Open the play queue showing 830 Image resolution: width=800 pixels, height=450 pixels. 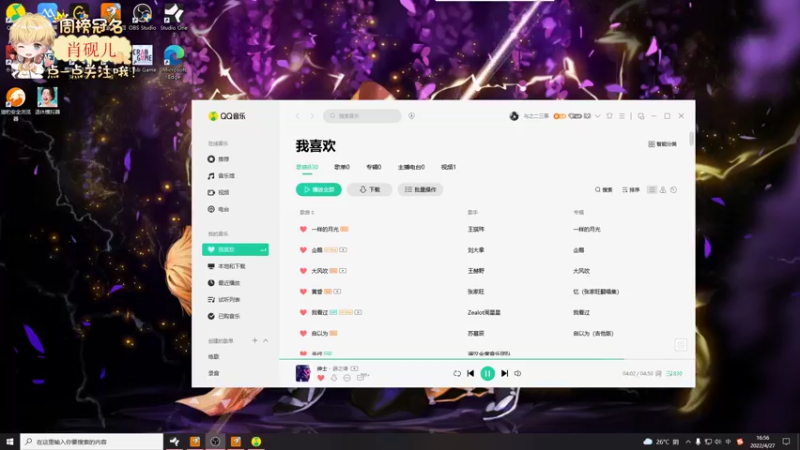pos(674,373)
